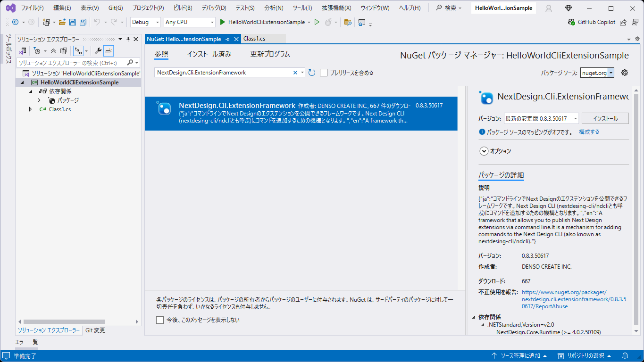Open the version selector dropdown 0.8.3.50617
644x362 pixels.
pos(542,118)
